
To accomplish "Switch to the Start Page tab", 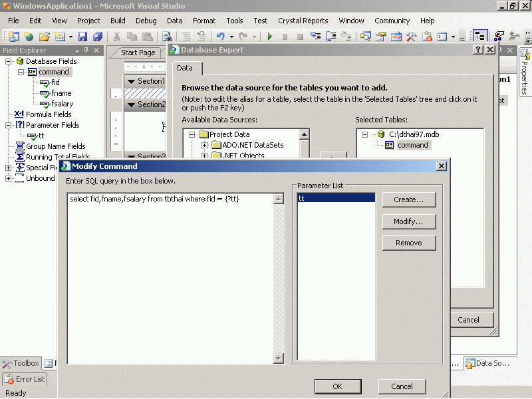I will click(138, 53).
